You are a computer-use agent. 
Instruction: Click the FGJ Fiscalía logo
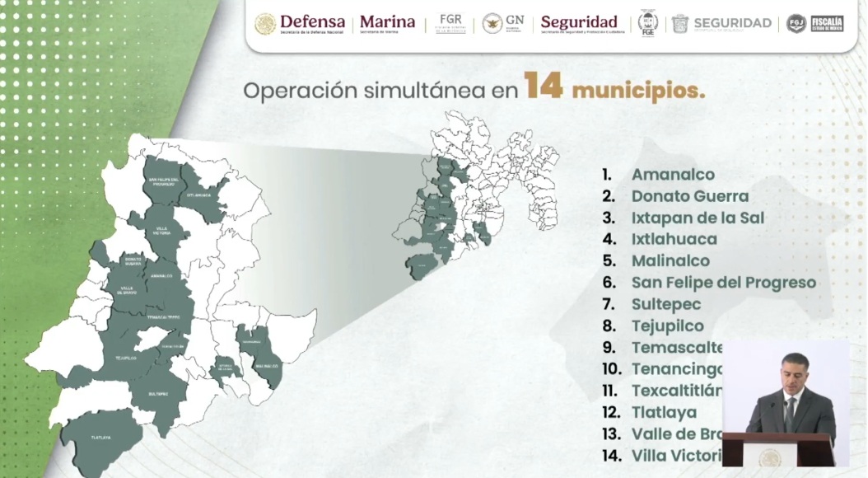[x=814, y=24]
